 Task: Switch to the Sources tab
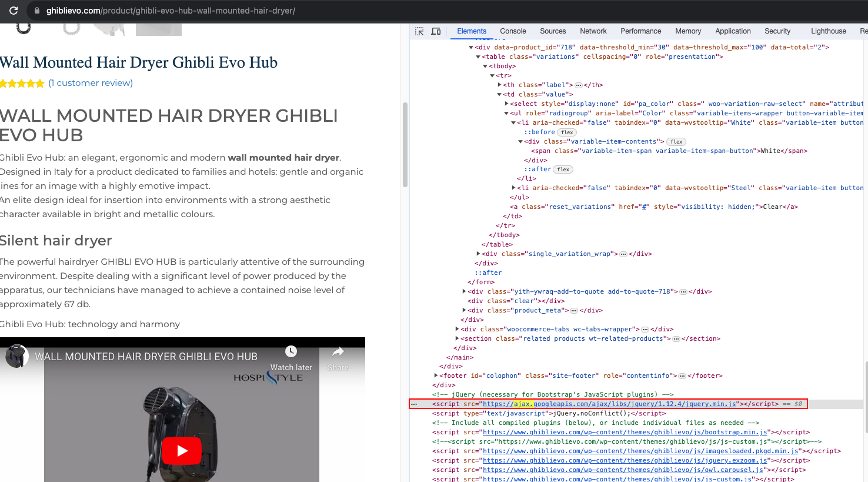point(553,31)
